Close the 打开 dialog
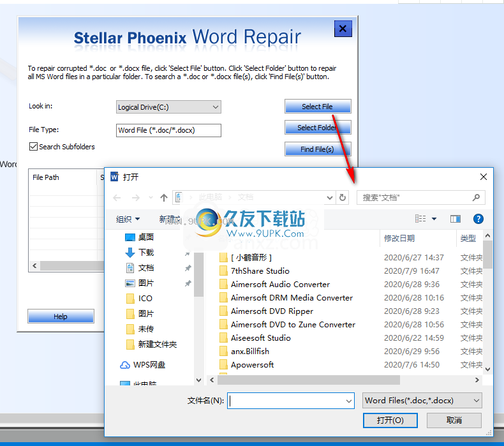Viewport: 504px width, 446px height. click(484, 177)
